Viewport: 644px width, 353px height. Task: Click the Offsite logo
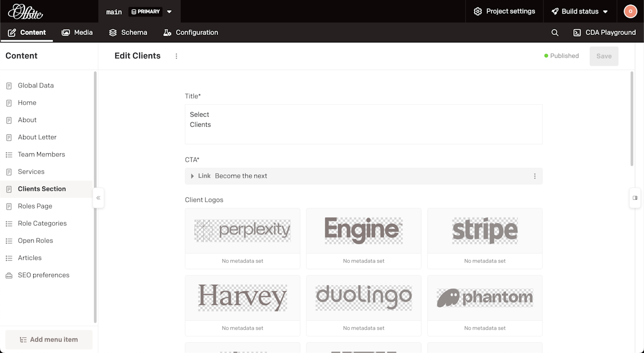point(25,11)
